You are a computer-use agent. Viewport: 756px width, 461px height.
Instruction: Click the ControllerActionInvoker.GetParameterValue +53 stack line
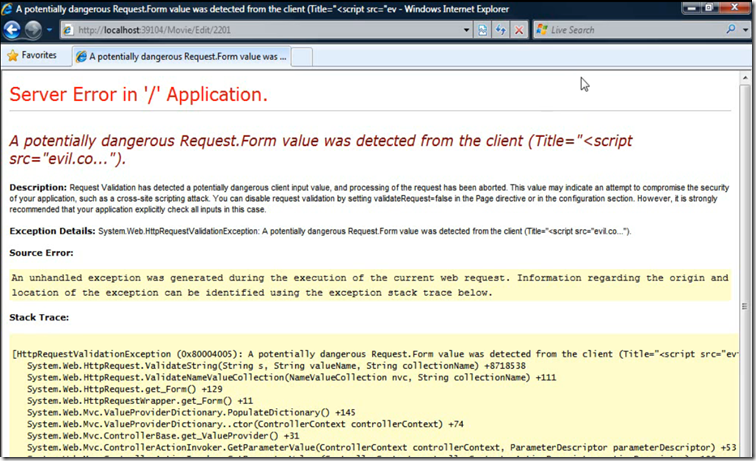click(x=381, y=447)
